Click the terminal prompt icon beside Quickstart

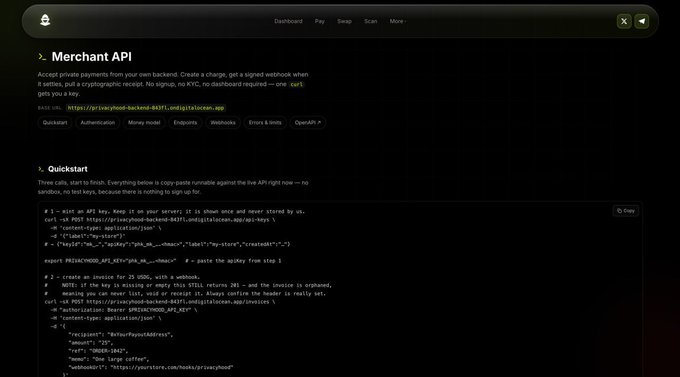[41, 169]
